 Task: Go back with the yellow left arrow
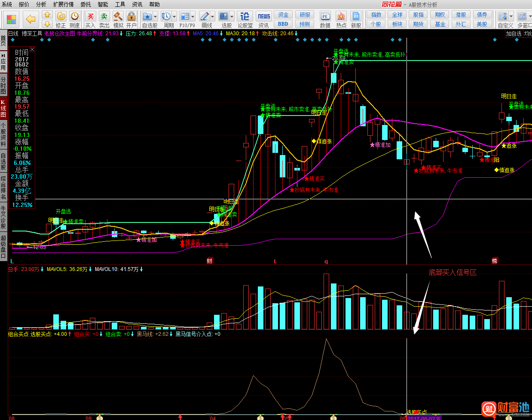(31, 19)
